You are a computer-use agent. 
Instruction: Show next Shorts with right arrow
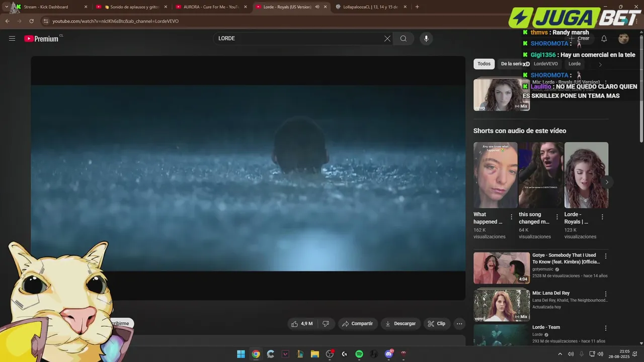tap(607, 182)
